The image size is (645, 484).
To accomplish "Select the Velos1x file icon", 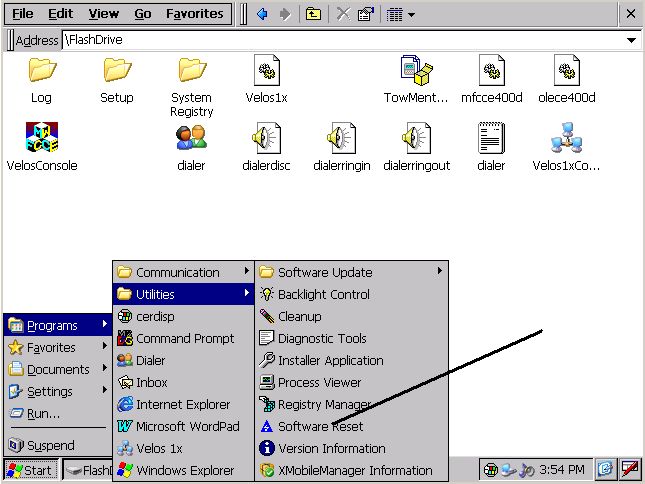I will pyautogui.click(x=267, y=80).
